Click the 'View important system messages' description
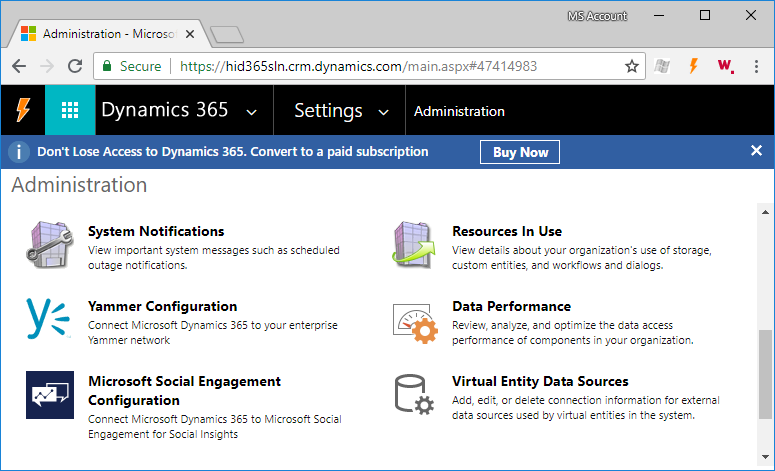The height and width of the screenshot is (471, 775). tap(214, 257)
